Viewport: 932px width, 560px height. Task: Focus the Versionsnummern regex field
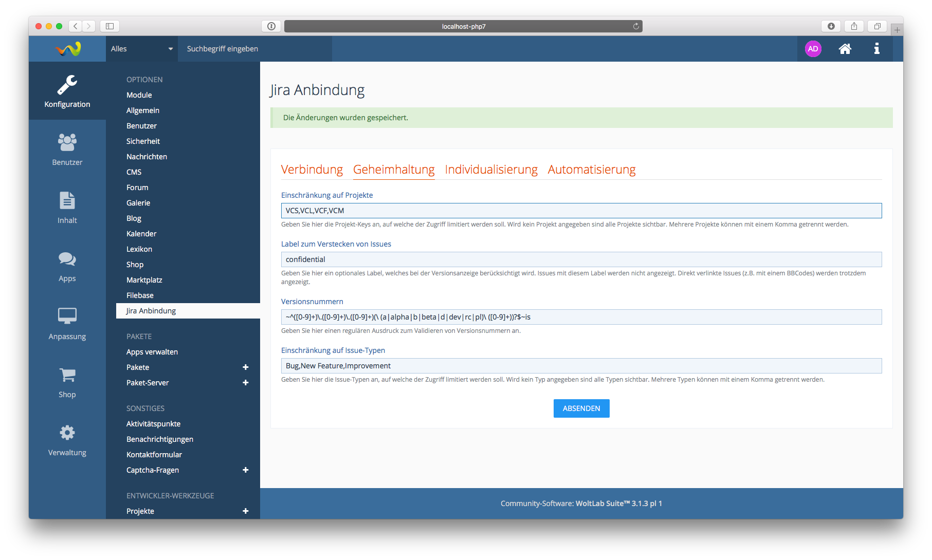pos(581,317)
